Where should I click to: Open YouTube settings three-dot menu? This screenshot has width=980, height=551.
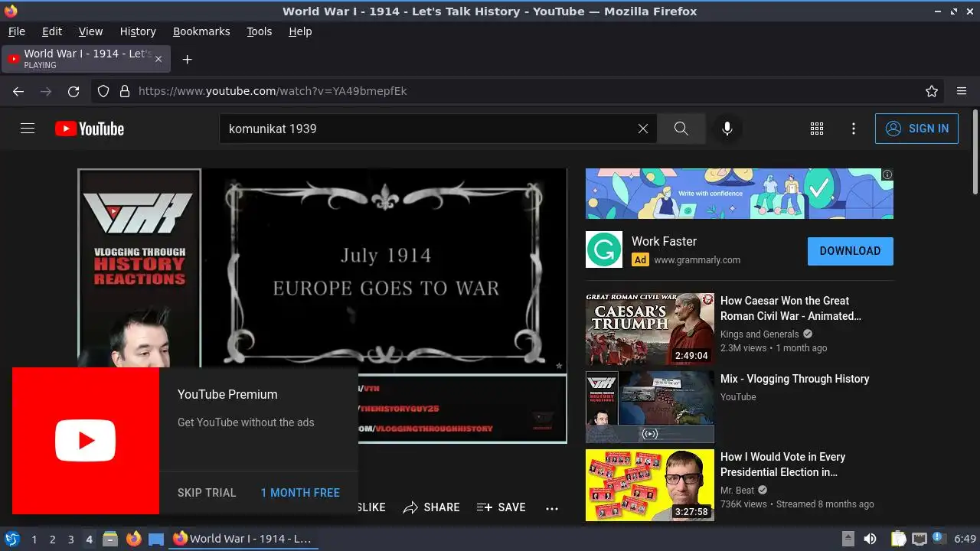pos(854,129)
